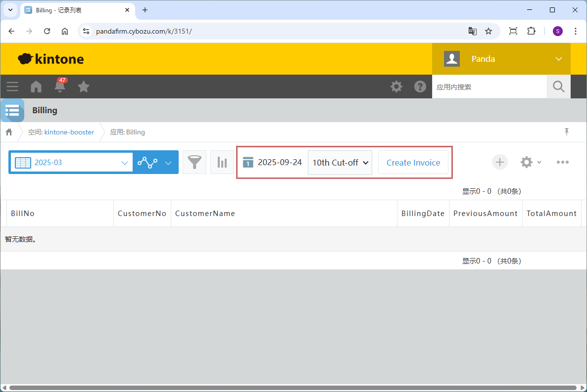
Task: Click the horizontal scrollbar at bottom
Action: coord(292,388)
